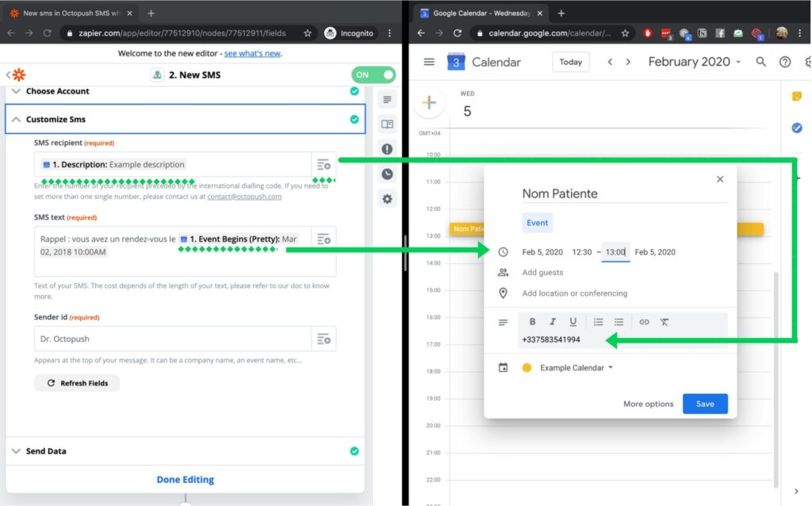Click the Zapier browser back arrow
Viewport: 812px width, 506px height.
[x=11, y=33]
